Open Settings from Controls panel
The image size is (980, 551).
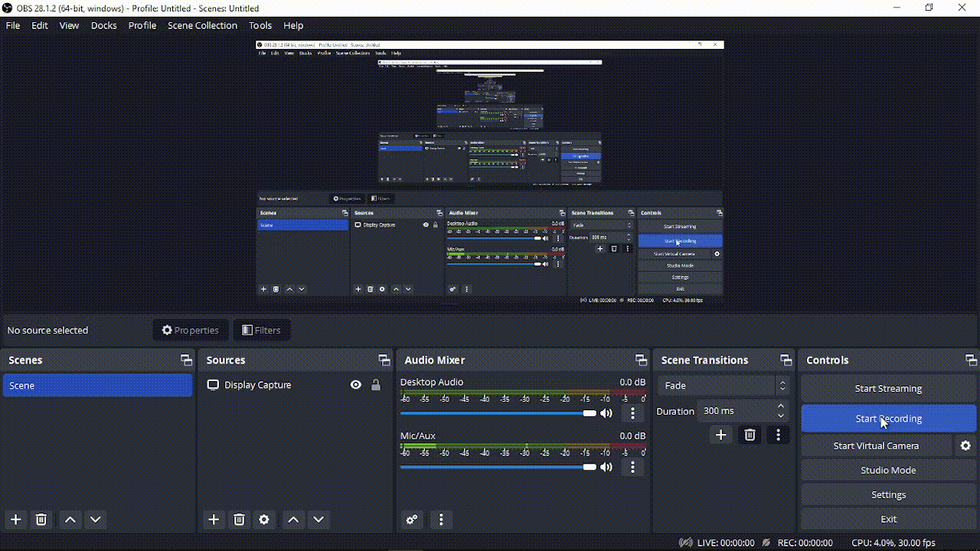(888, 494)
